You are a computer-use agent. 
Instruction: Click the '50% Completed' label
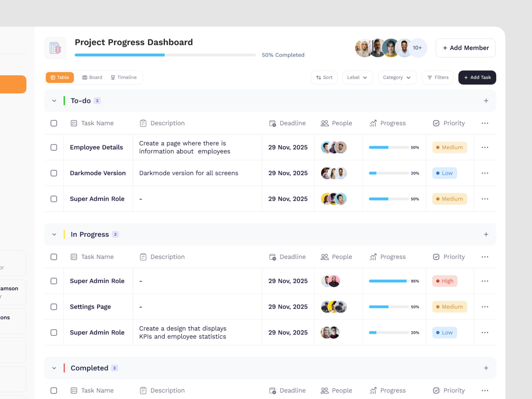pyautogui.click(x=283, y=55)
